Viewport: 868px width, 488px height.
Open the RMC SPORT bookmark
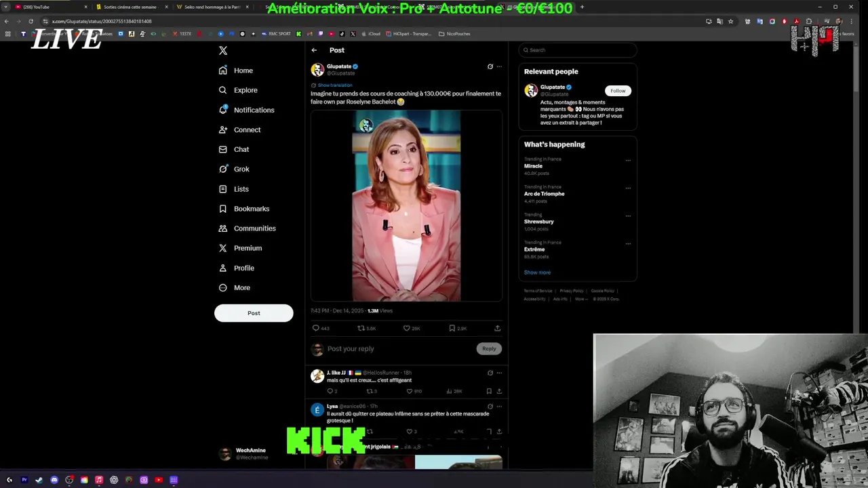277,34
